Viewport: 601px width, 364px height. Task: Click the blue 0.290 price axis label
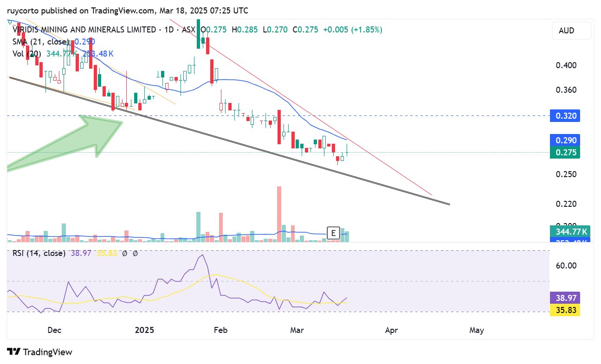point(565,140)
